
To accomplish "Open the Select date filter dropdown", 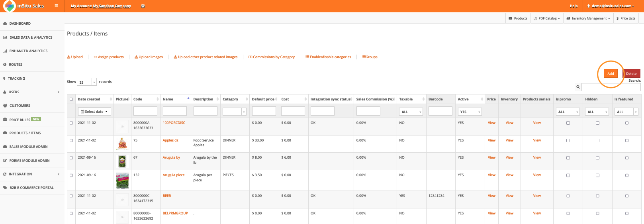I will pos(94,112).
